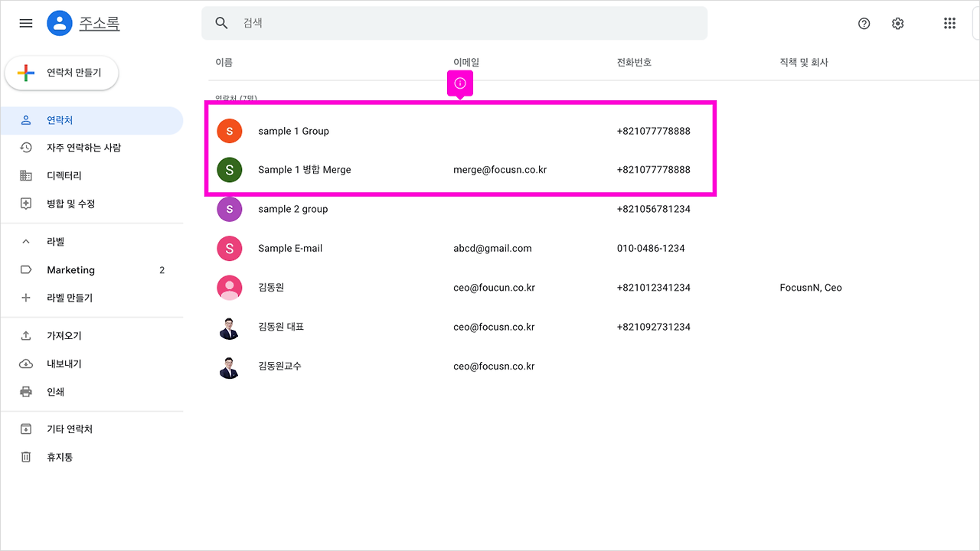Click the 디렉터리 (Directory) icon
Image resolution: width=980 pixels, height=551 pixels.
click(25, 175)
